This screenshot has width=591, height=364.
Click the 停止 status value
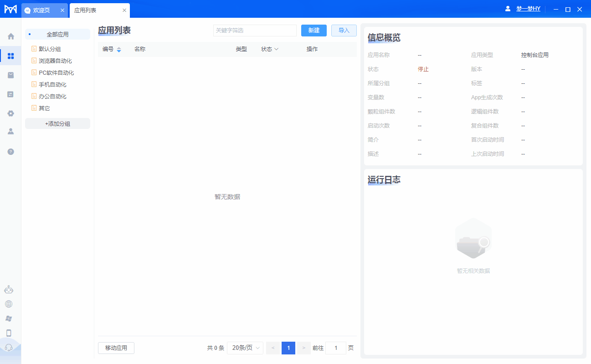(423, 69)
